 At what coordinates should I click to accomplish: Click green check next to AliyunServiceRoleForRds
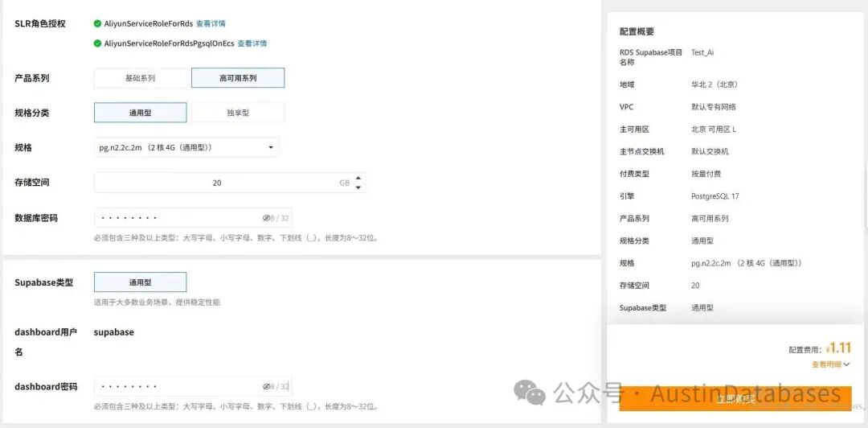pyautogui.click(x=97, y=24)
